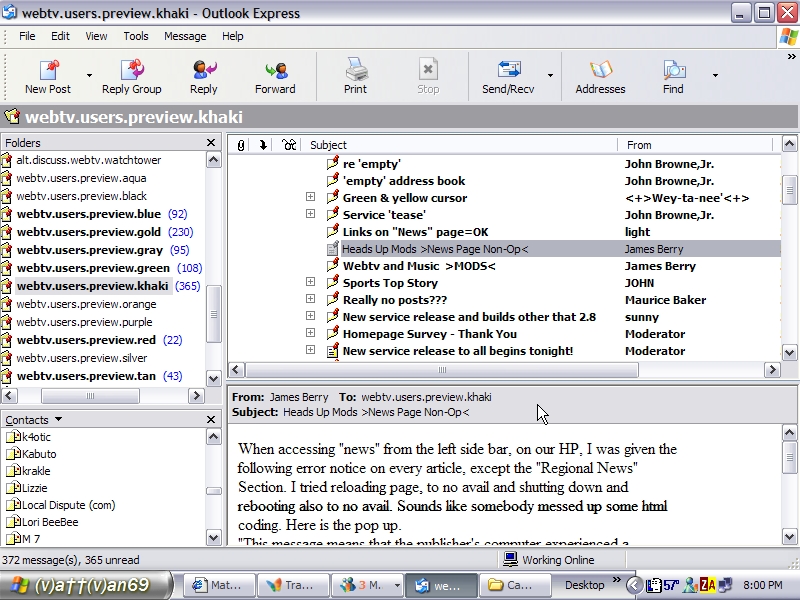Sort messages by From column header
800x600 pixels.
click(x=696, y=145)
